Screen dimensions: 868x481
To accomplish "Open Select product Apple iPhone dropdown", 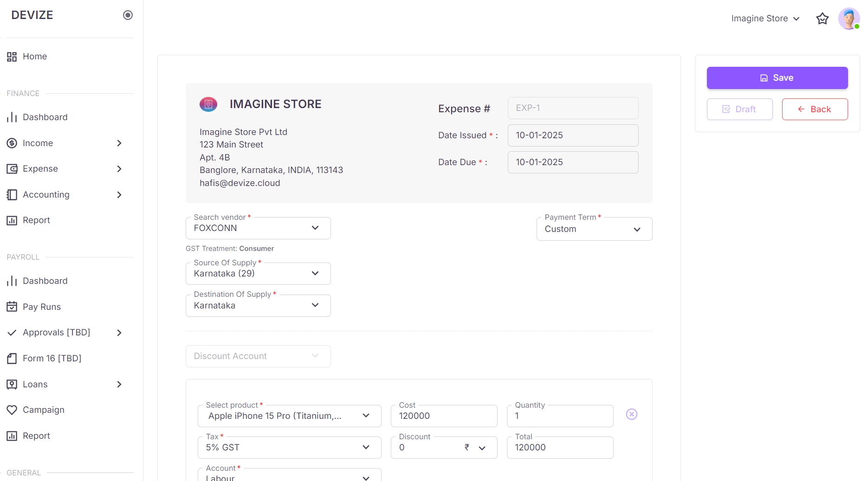I will pyautogui.click(x=289, y=416).
